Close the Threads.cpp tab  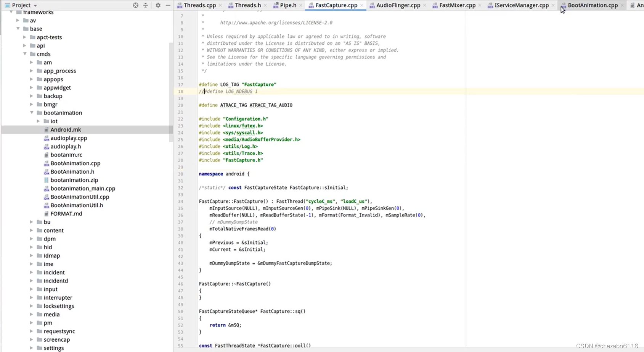(220, 5)
